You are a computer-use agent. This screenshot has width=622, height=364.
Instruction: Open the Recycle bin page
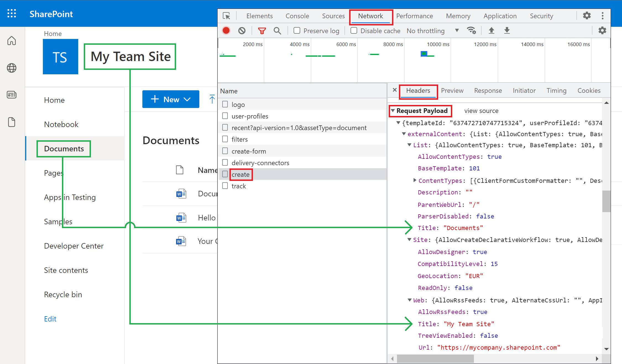pyautogui.click(x=63, y=294)
